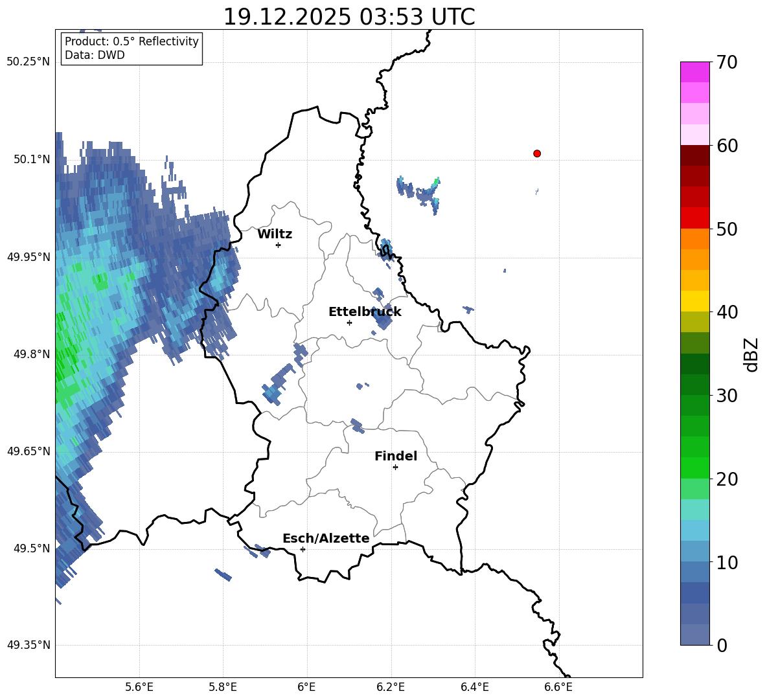Click the 60 dBZ colorbar label
Viewport: 767px width, 700px height.
pos(727,146)
